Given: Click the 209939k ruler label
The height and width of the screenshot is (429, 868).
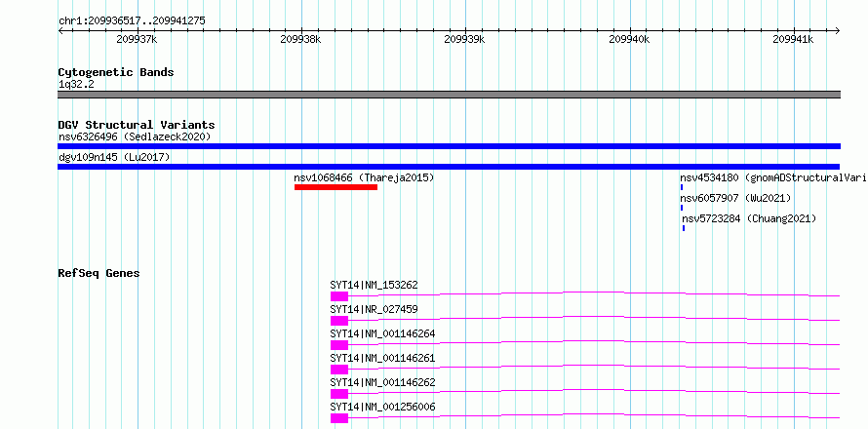Looking at the screenshot, I should point(464,39).
